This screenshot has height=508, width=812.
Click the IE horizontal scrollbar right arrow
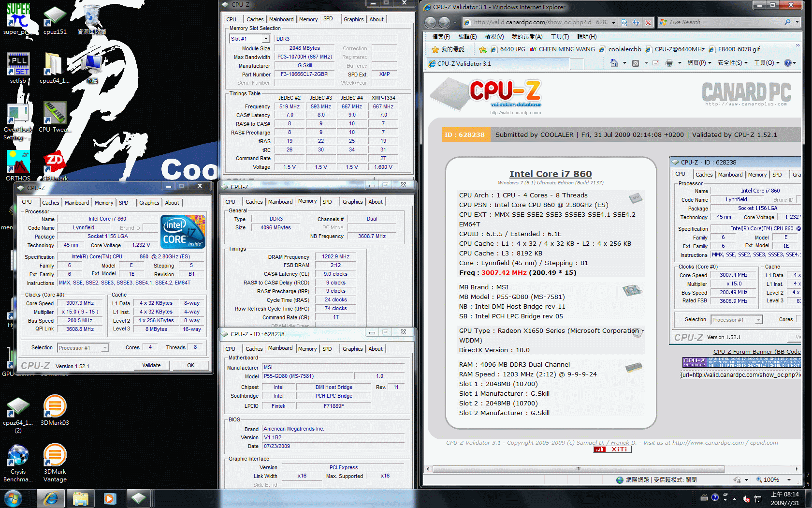pos(797,469)
